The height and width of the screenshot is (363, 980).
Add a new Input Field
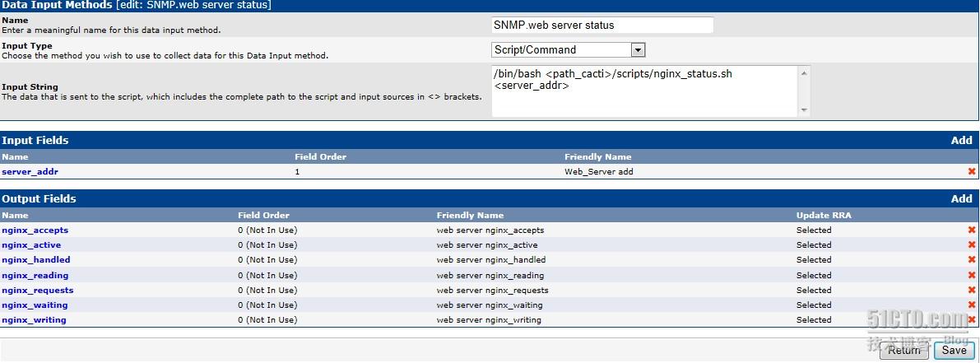click(x=961, y=141)
